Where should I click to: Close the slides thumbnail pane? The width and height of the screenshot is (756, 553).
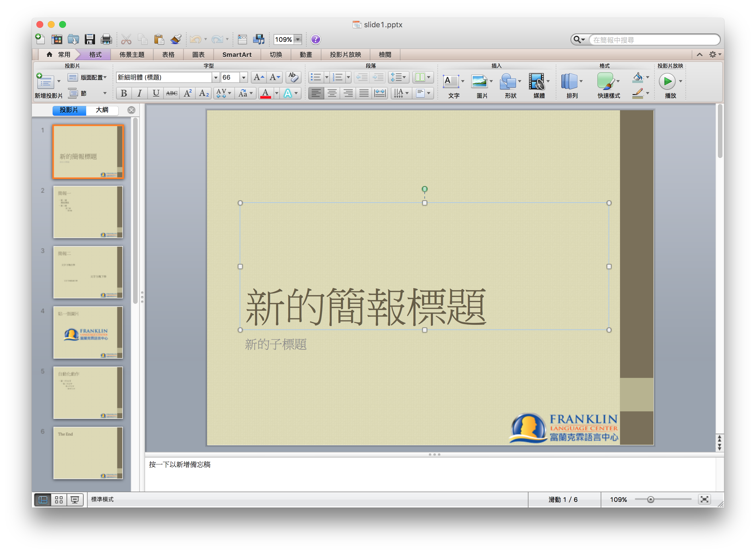pos(131,110)
